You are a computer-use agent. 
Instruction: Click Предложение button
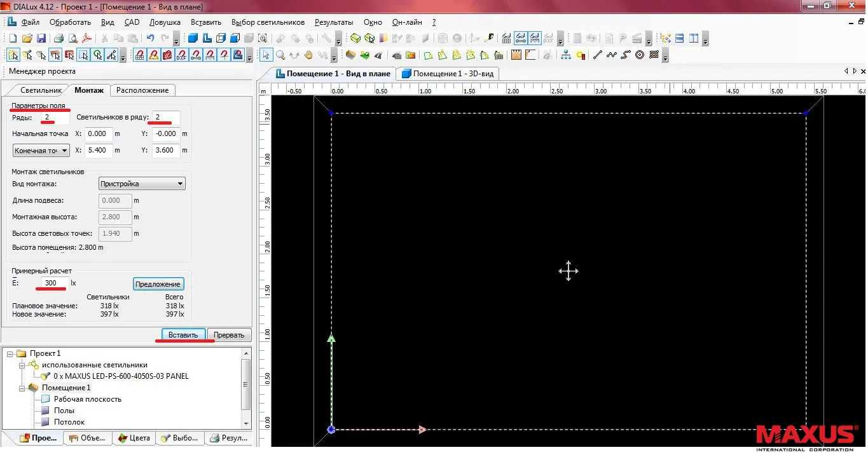pos(158,283)
